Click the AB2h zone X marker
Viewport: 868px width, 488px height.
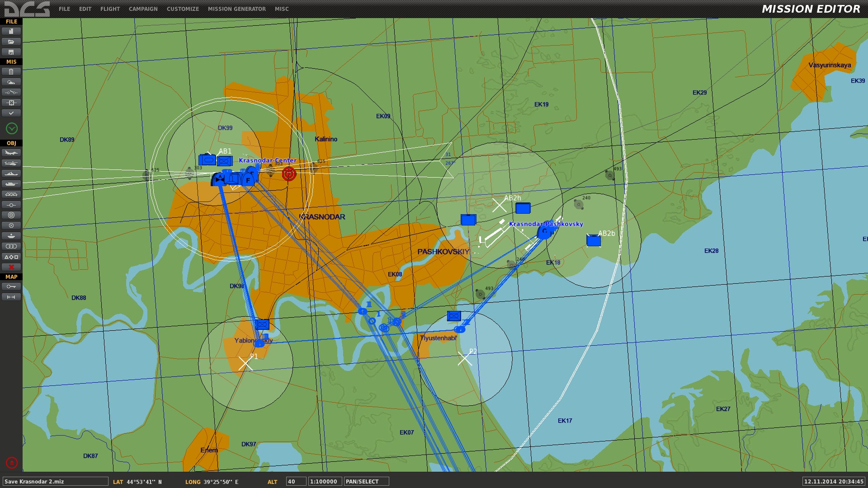[x=499, y=205]
